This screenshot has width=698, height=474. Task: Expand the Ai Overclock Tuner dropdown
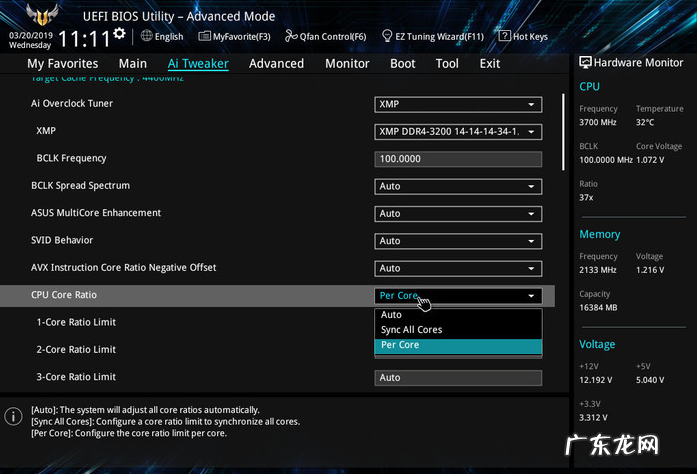click(x=458, y=104)
